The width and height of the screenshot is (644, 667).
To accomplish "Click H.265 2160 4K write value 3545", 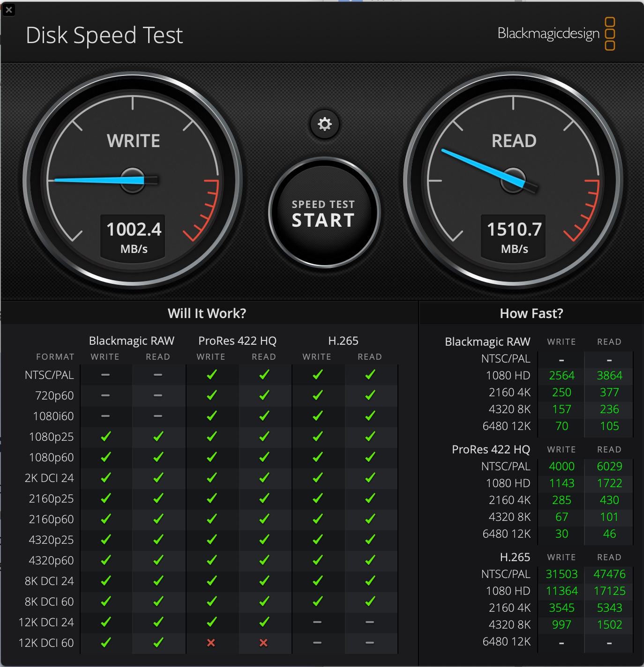I will click(562, 608).
